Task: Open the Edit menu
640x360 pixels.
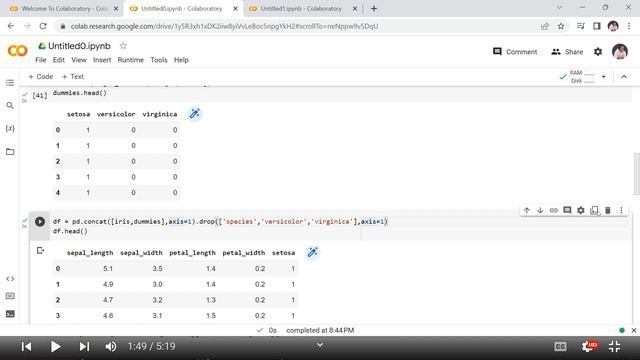Action: [x=59, y=60]
